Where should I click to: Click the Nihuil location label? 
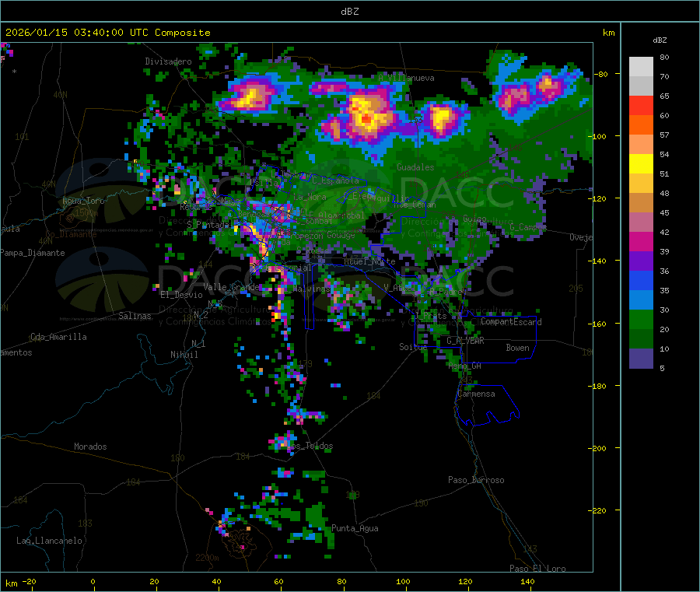(x=184, y=355)
